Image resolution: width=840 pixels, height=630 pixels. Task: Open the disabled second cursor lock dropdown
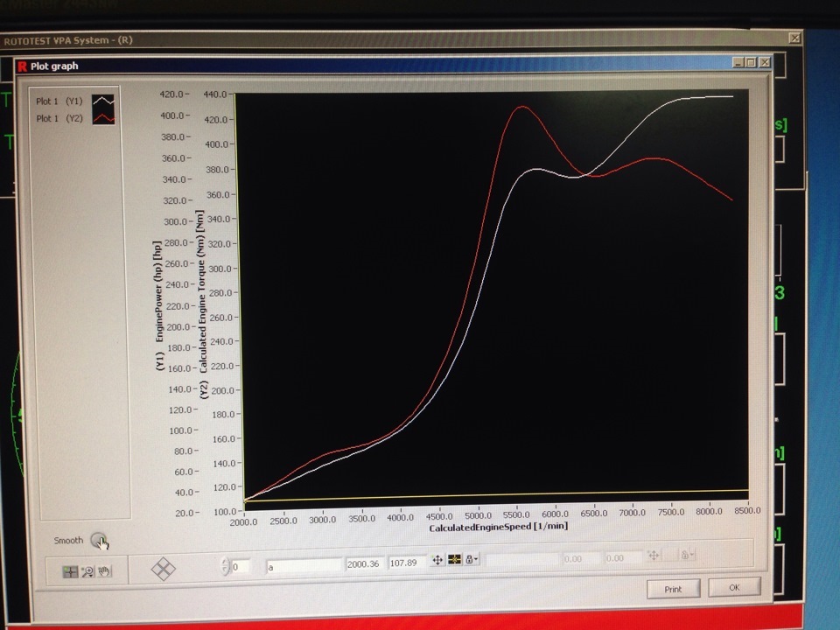pos(687,555)
